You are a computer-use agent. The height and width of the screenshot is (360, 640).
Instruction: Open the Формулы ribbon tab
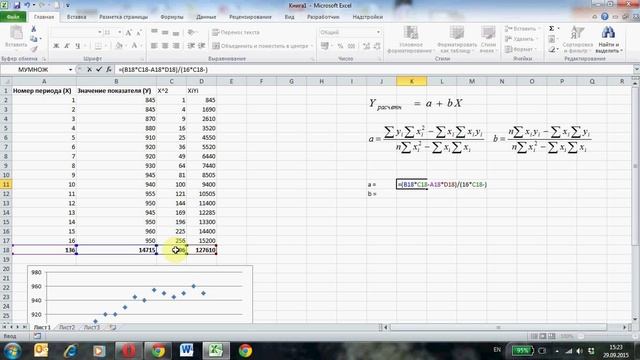point(172,17)
